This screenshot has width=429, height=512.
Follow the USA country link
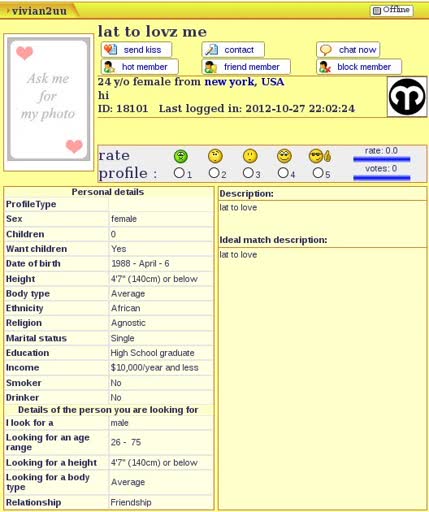(272, 82)
